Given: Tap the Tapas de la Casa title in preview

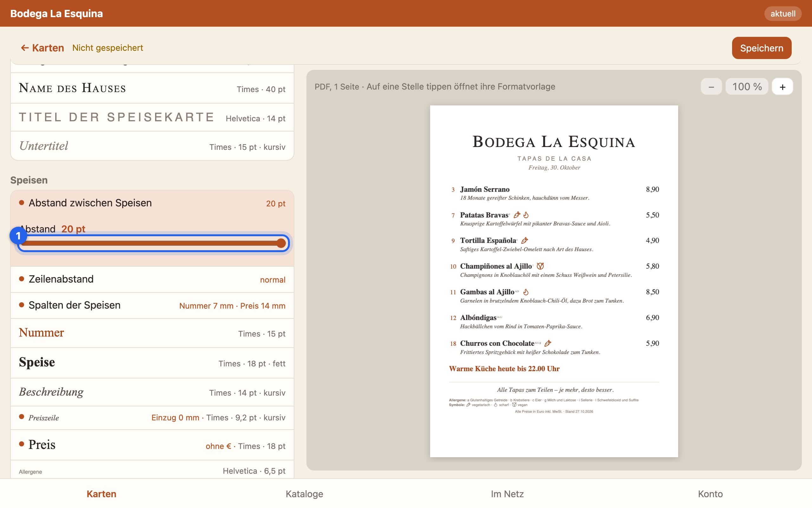Looking at the screenshot, I should tap(554, 158).
